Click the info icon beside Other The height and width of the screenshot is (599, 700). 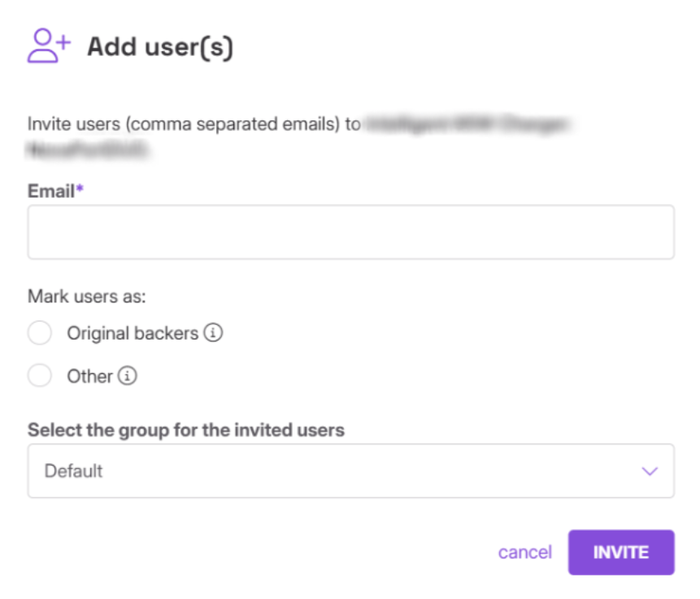tap(128, 376)
